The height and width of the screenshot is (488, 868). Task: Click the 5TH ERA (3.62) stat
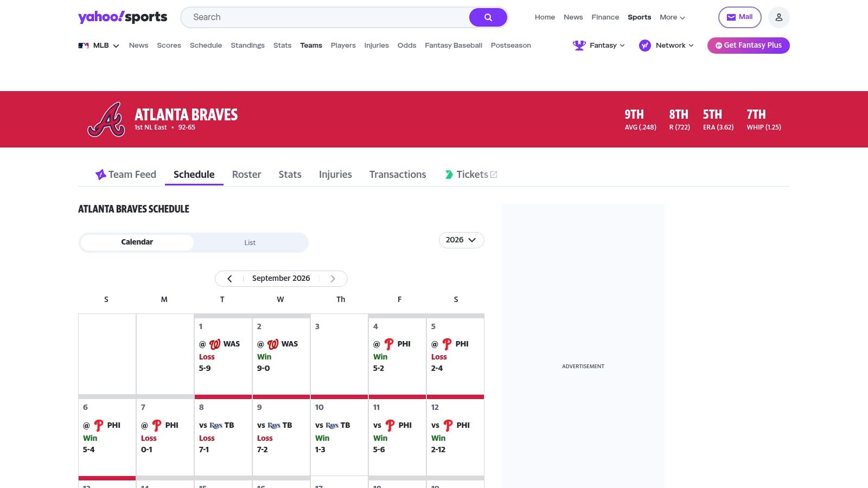pyautogui.click(x=718, y=120)
